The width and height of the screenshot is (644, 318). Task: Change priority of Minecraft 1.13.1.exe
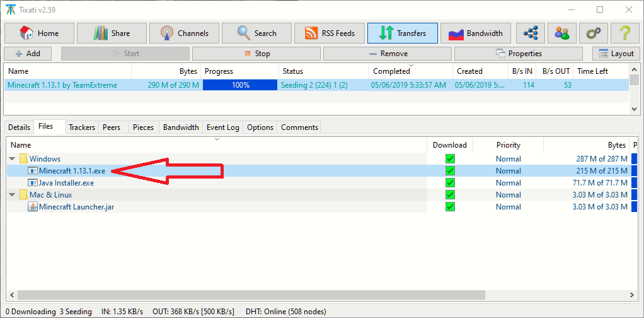click(508, 171)
